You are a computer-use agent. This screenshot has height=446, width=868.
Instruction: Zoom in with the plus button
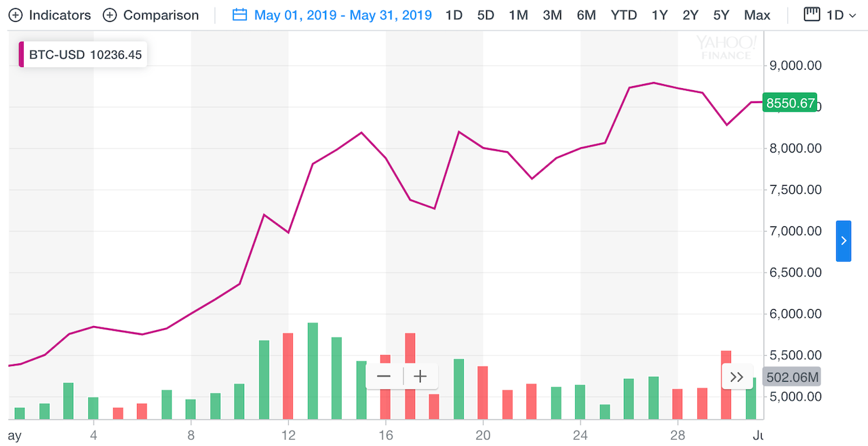420,376
